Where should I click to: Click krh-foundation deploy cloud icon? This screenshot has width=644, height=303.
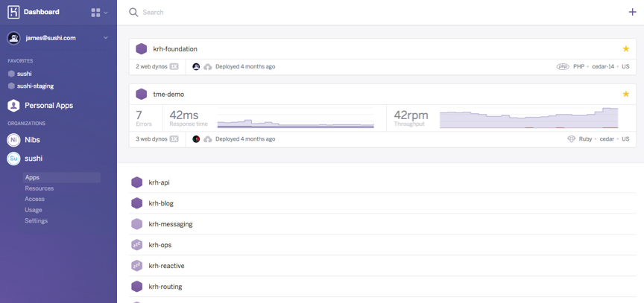(208, 66)
